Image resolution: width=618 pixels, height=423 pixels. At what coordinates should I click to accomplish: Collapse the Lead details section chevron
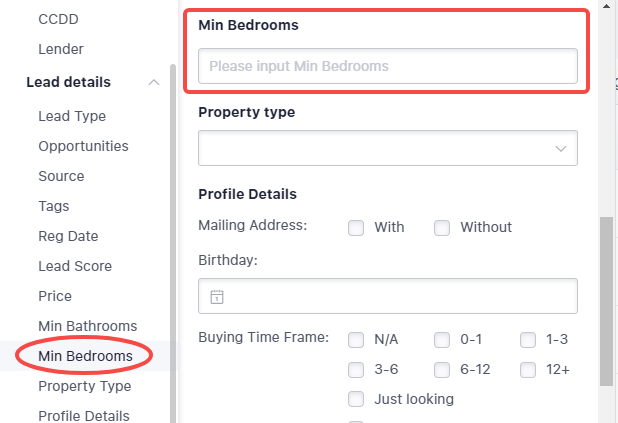point(154,82)
